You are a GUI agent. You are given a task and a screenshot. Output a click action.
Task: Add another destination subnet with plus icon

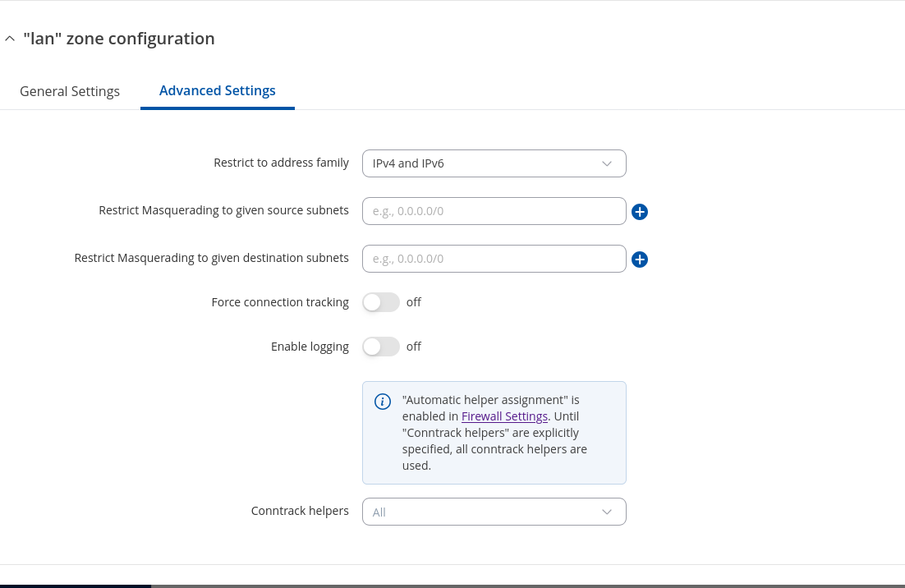(x=640, y=260)
